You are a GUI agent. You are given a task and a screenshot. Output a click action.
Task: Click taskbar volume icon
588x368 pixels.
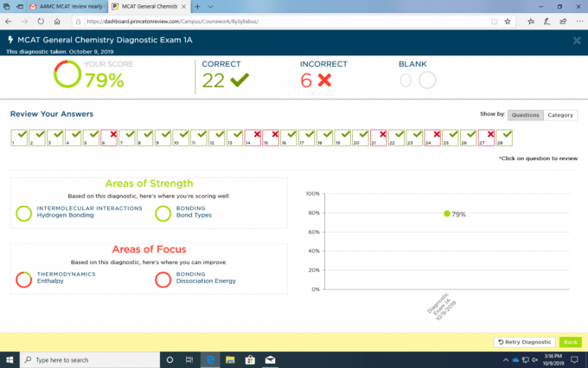(535, 359)
